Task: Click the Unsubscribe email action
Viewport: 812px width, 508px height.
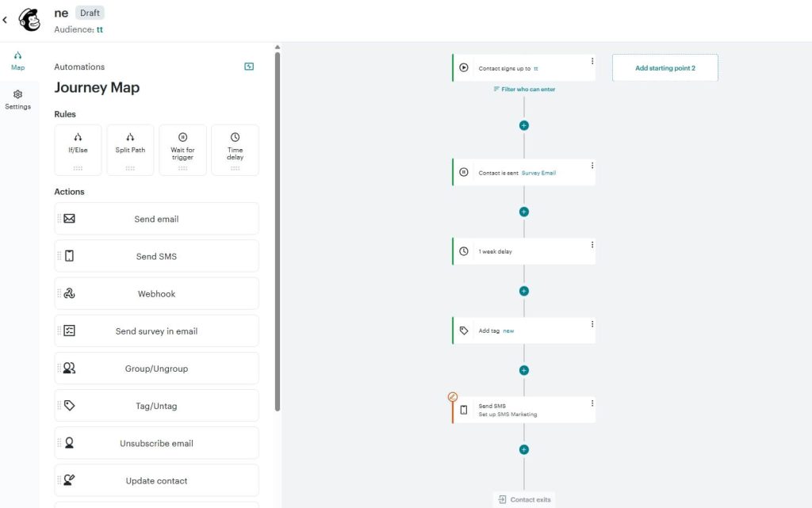Action: click(x=155, y=442)
